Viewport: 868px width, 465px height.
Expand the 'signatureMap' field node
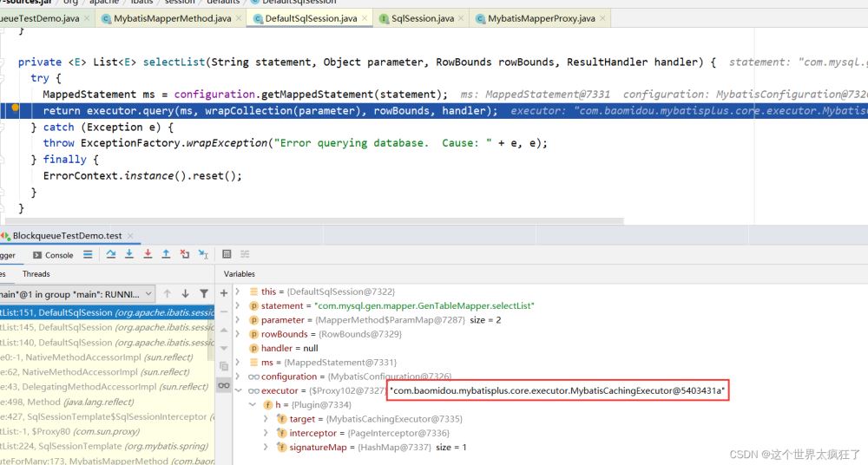266,447
